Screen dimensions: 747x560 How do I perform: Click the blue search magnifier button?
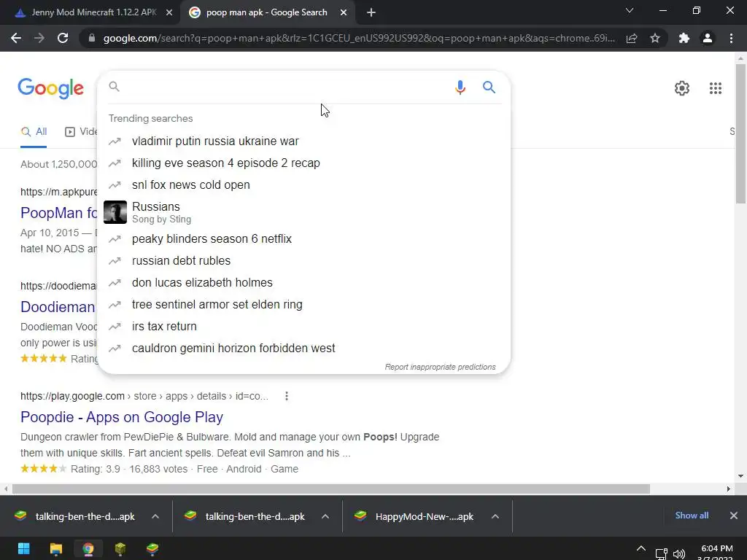point(489,87)
